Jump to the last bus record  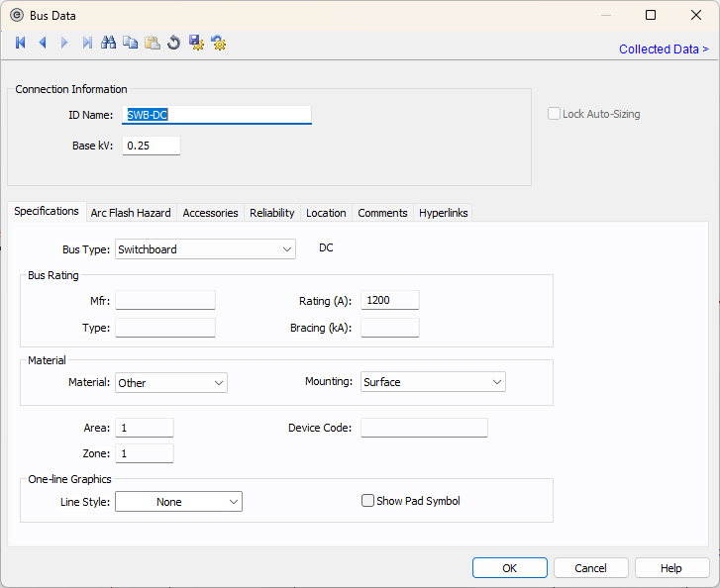tap(87, 43)
